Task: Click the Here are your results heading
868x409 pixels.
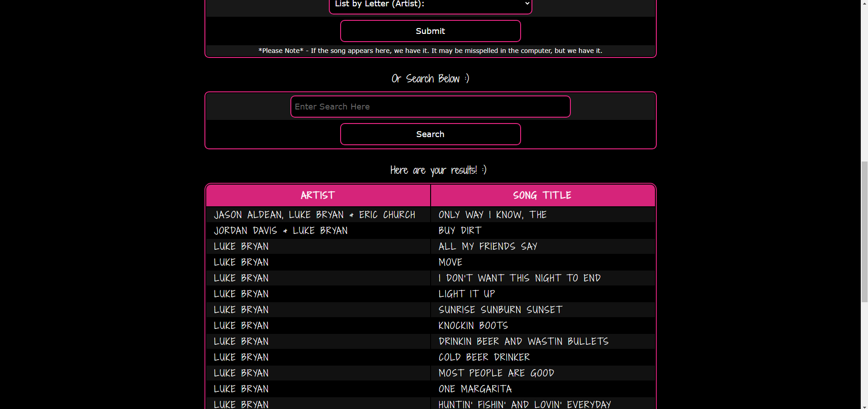Action: pyautogui.click(x=438, y=170)
